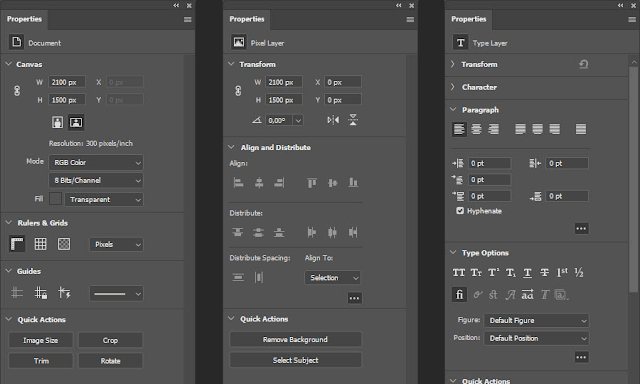Image resolution: width=640 pixels, height=384 pixels.
Task: Select landscape canvas orientation icon
Action: point(76,122)
